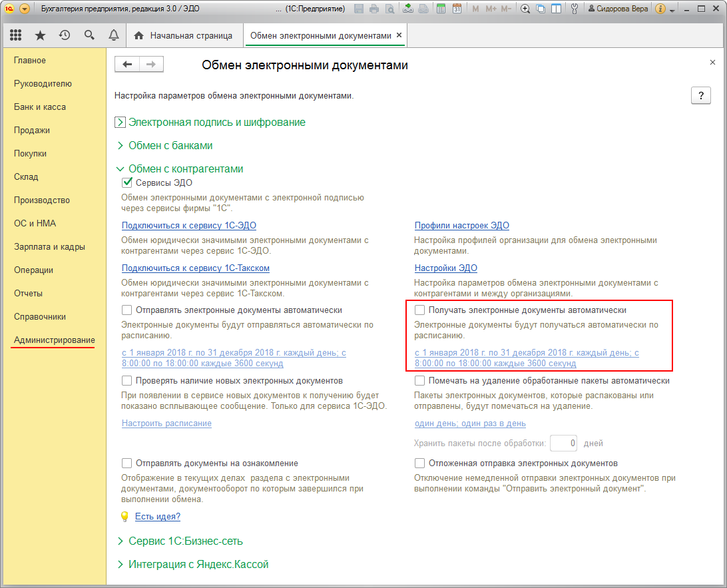Open notifications bell icon

pos(113,35)
